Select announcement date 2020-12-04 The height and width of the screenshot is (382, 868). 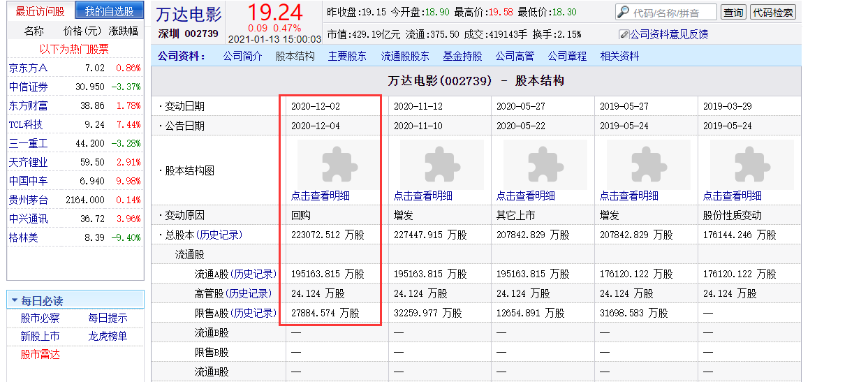[x=316, y=126]
